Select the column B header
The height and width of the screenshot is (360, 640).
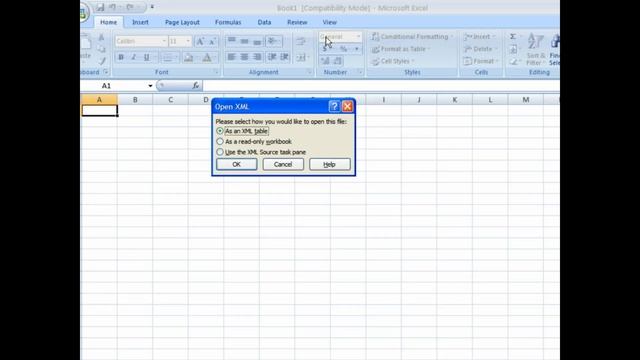pyautogui.click(x=135, y=100)
